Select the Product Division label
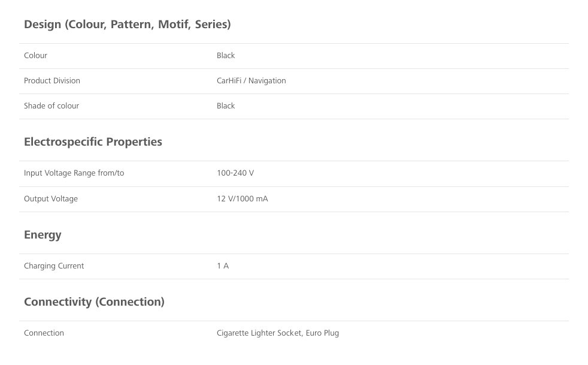The height and width of the screenshot is (365, 588). pyautogui.click(x=52, y=81)
